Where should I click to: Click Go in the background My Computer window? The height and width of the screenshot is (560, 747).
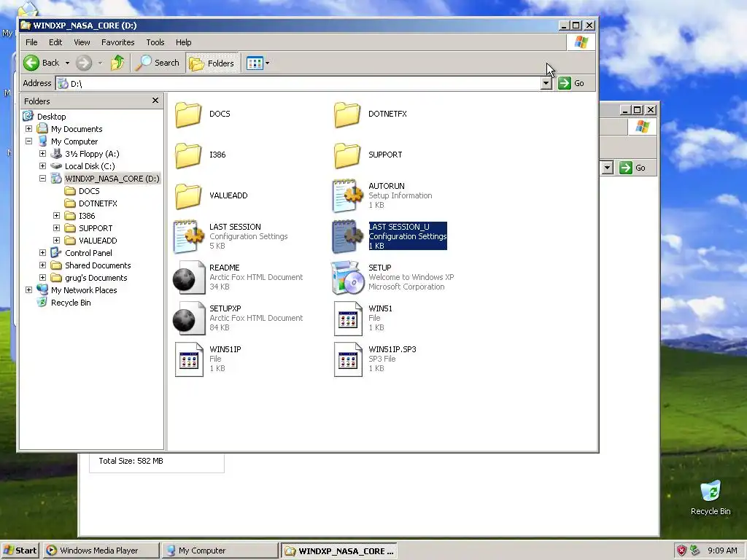tap(632, 168)
